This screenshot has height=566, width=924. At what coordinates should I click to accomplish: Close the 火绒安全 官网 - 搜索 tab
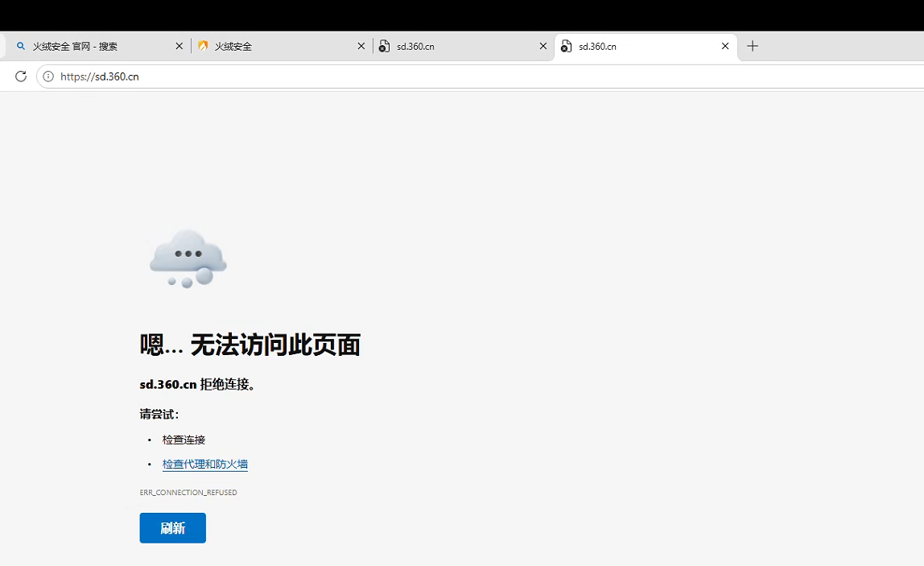[x=179, y=46]
